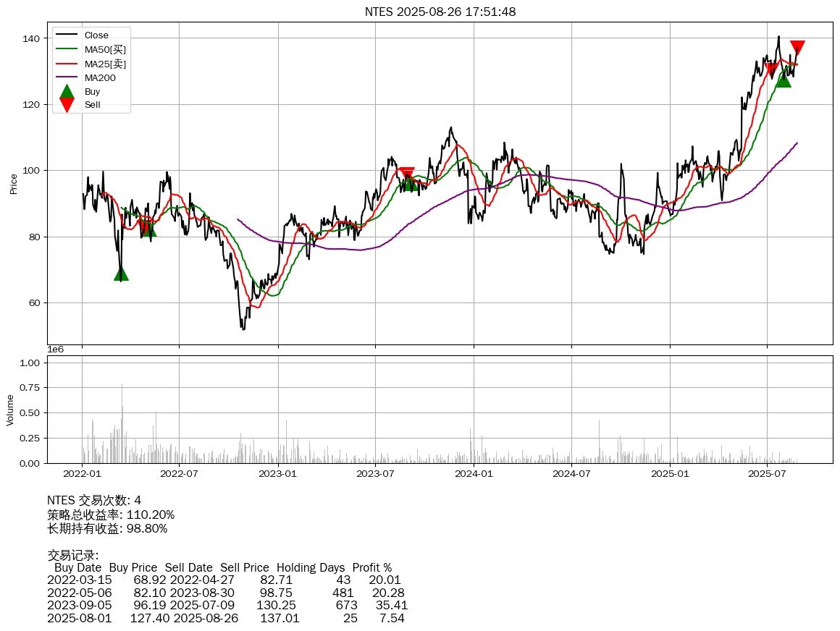
Task: Click the Profit % column header
Action: click(x=371, y=567)
